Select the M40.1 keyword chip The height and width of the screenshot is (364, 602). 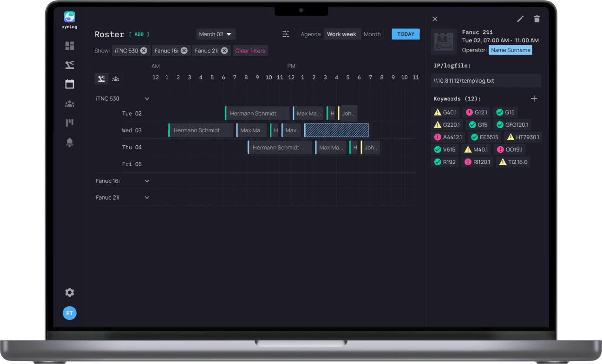click(x=476, y=149)
